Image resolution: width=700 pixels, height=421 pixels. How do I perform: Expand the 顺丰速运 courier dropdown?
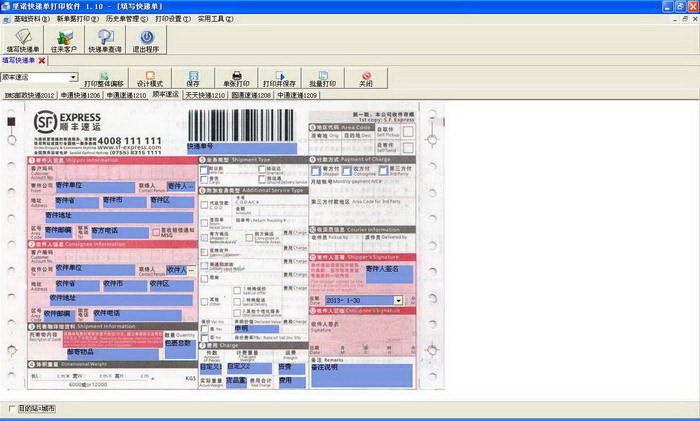tap(74, 77)
